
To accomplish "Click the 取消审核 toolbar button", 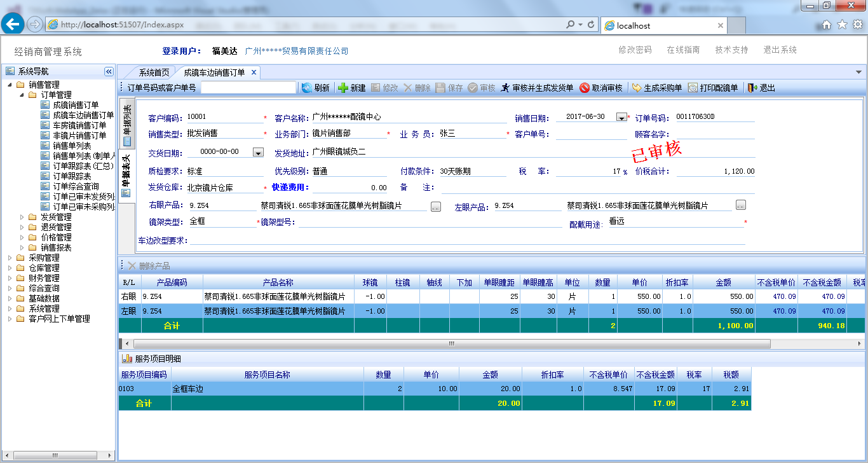I will pos(601,88).
